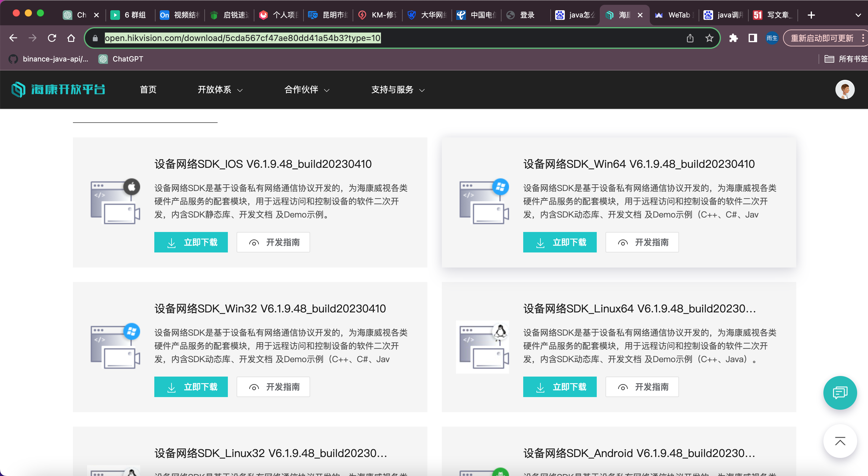868x476 pixels.
Task: Expand the 支持与服务 menu
Action: [398, 89]
